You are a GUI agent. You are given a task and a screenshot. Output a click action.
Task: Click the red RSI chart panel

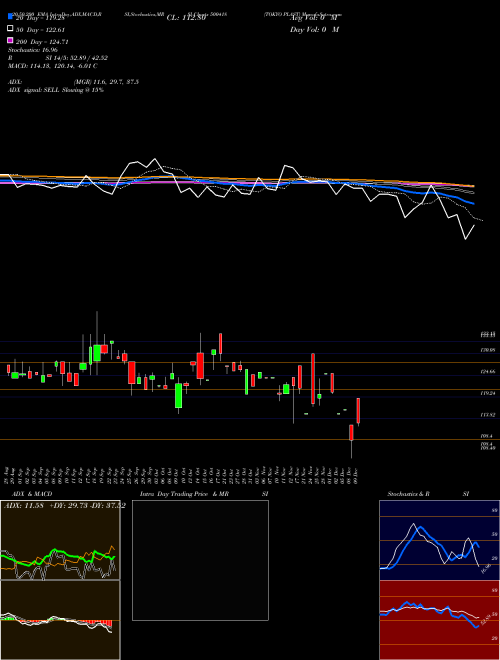click(x=439, y=620)
